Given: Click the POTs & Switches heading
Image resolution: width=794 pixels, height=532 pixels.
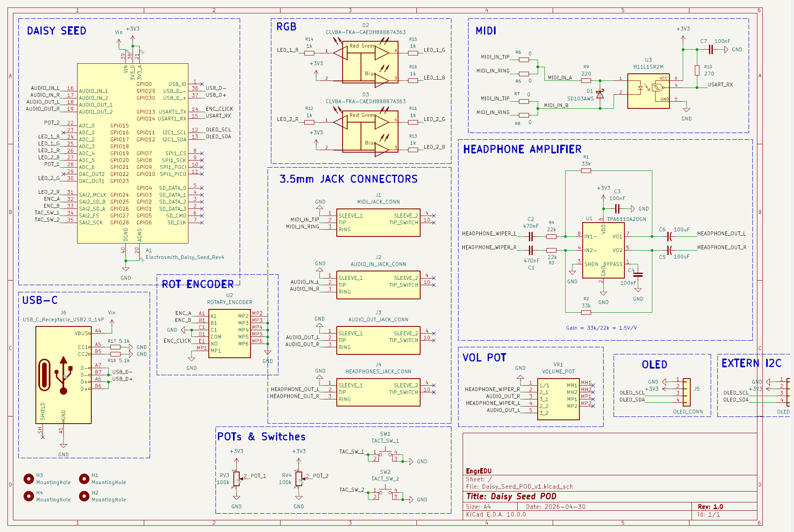Looking at the screenshot, I should [x=261, y=437].
